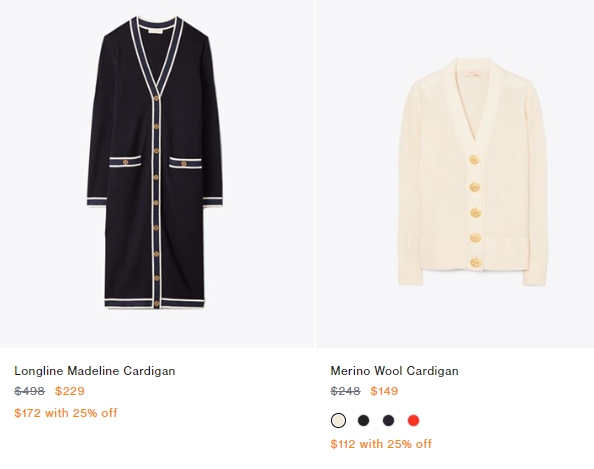Open the Longline Madeline Cardigan product image

tap(157, 174)
